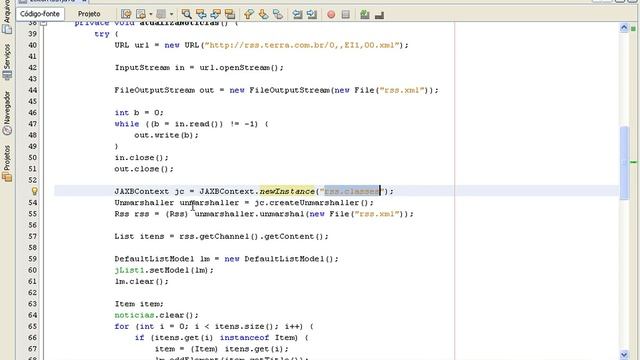This screenshot has height=360, width=640.
Task: Toggle Bookmark icon in editor toolbar
Action: tap(278, 14)
